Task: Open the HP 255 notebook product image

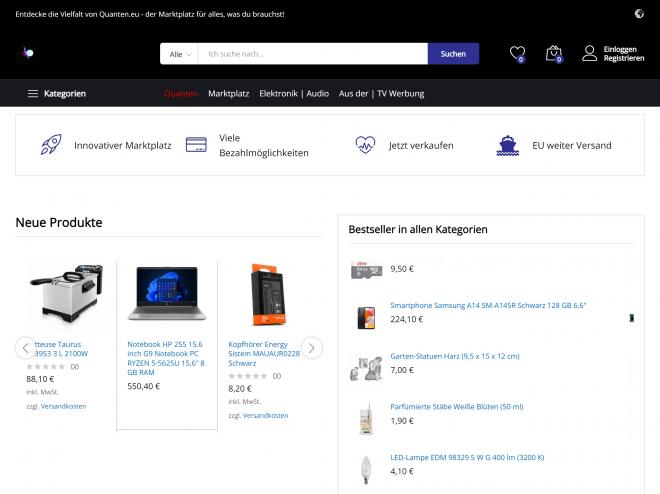Action: pyautogui.click(x=167, y=293)
